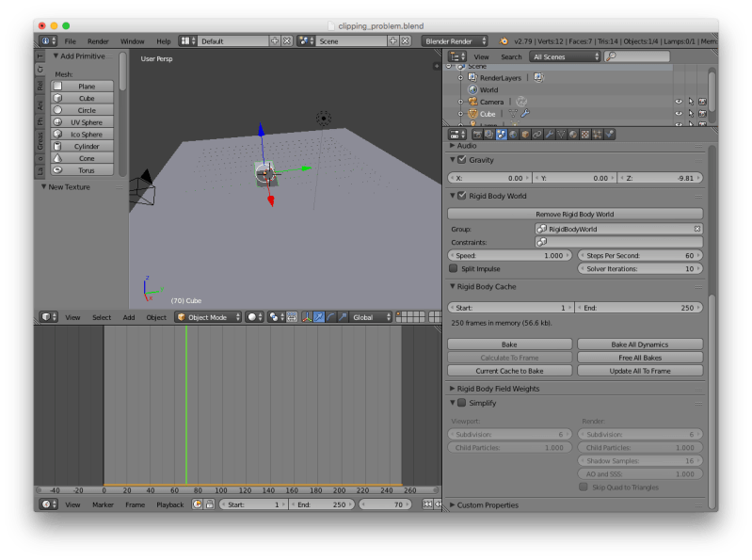Open the Global orientation dropdown
Screen dimensions: 752x560
pyautogui.click(x=371, y=317)
